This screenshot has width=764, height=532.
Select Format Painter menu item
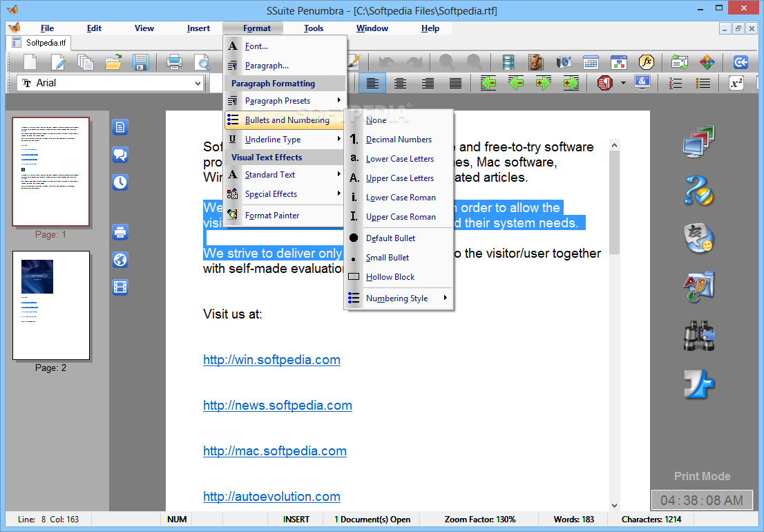(285, 216)
